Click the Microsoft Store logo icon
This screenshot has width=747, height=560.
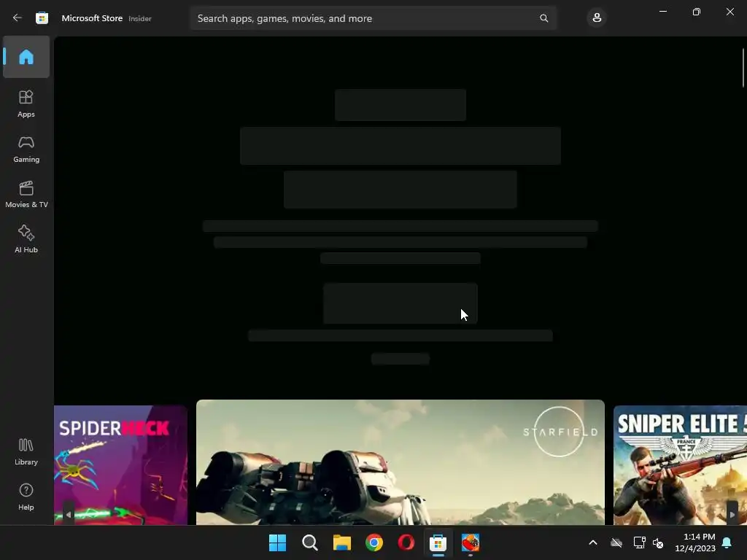[x=42, y=18]
